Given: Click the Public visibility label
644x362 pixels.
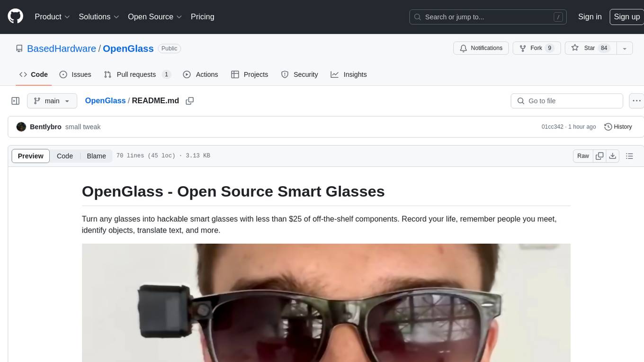Looking at the screenshot, I should coord(169,48).
